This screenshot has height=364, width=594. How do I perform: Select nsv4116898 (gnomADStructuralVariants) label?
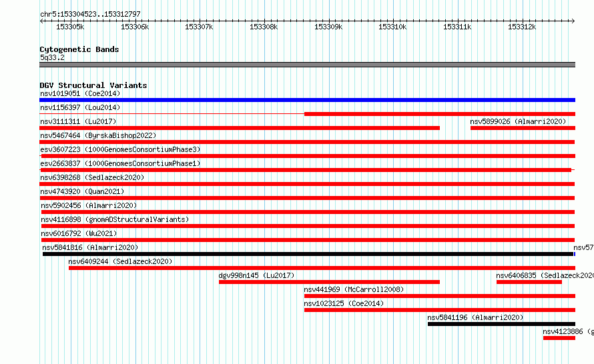pyautogui.click(x=115, y=219)
